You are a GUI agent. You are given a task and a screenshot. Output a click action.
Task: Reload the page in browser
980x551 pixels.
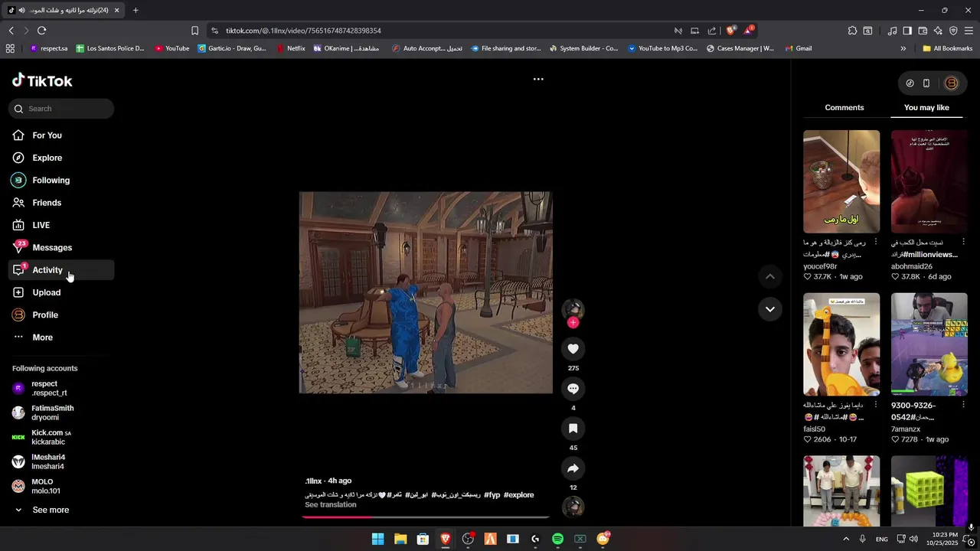pos(41,31)
